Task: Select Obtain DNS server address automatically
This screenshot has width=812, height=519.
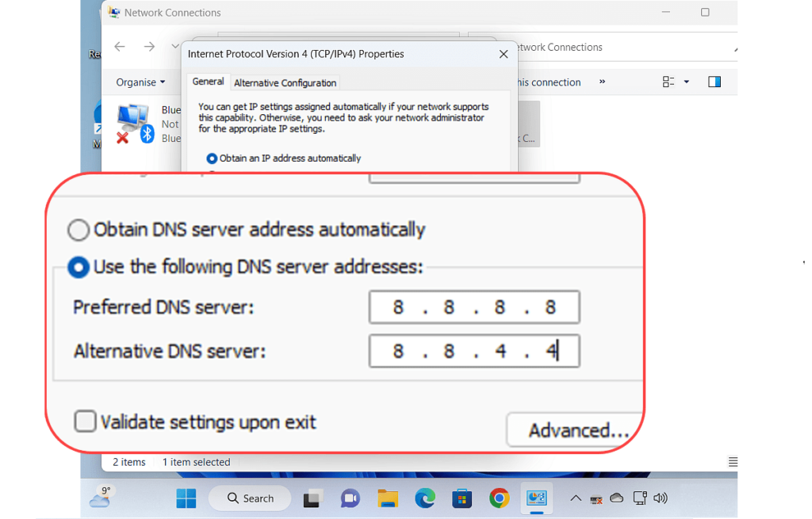Action: point(79,230)
